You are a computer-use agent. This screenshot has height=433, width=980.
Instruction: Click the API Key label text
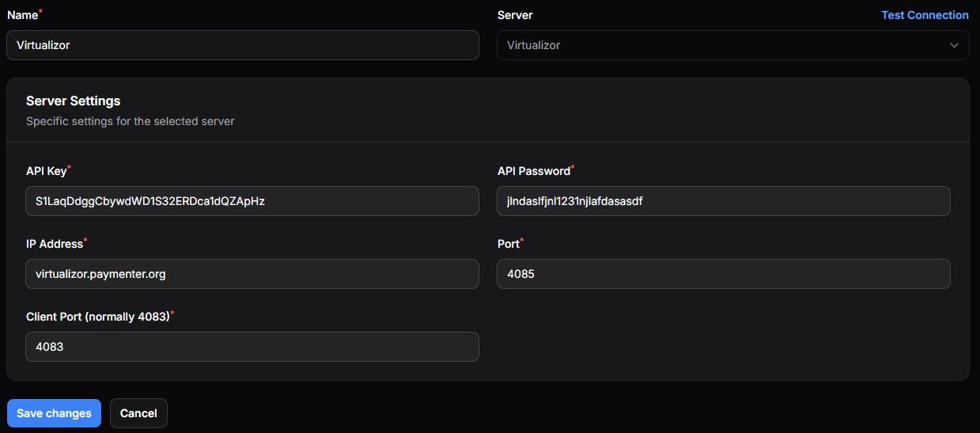tap(46, 171)
